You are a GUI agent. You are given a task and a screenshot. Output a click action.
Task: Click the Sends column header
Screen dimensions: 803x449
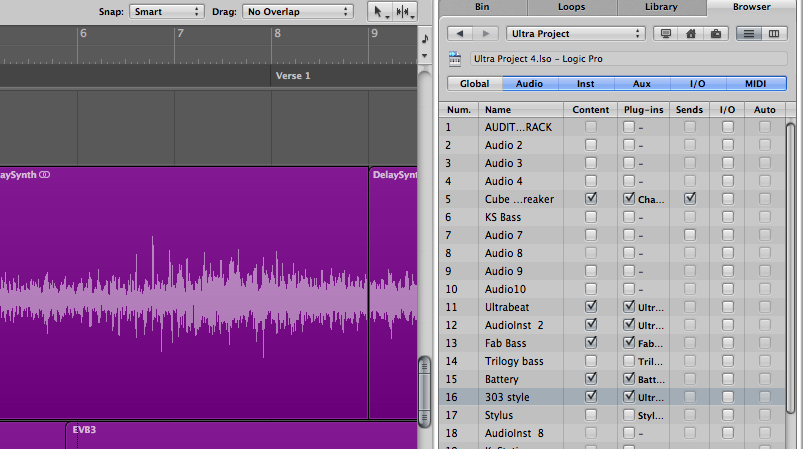(x=689, y=110)
